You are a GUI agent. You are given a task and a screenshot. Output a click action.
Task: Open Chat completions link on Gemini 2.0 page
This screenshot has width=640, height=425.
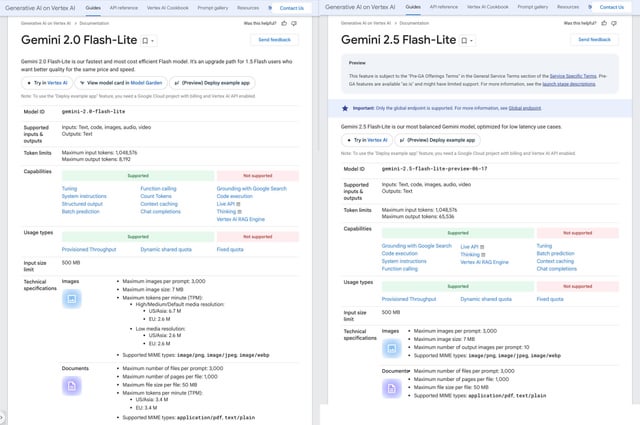click(x=160, y=211)
